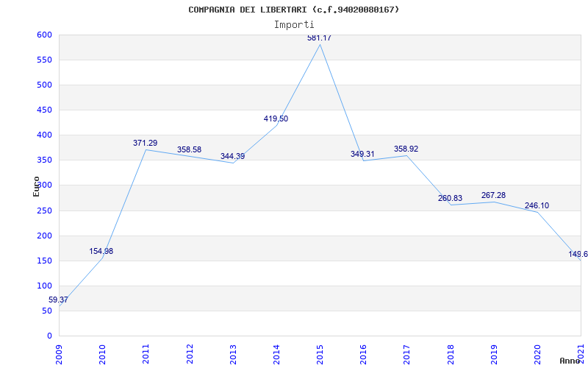Click the Importi subtitle
Screen dimensions: 588x368
294,25
